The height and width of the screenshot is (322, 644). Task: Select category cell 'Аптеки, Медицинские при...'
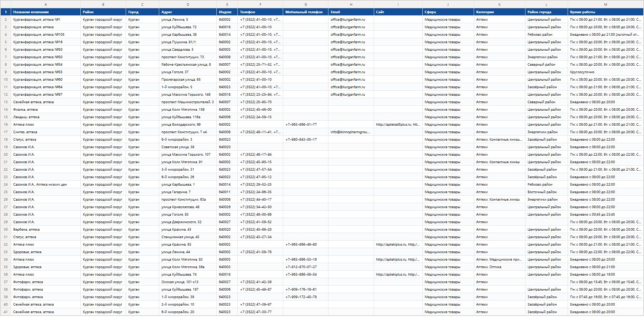499,260
